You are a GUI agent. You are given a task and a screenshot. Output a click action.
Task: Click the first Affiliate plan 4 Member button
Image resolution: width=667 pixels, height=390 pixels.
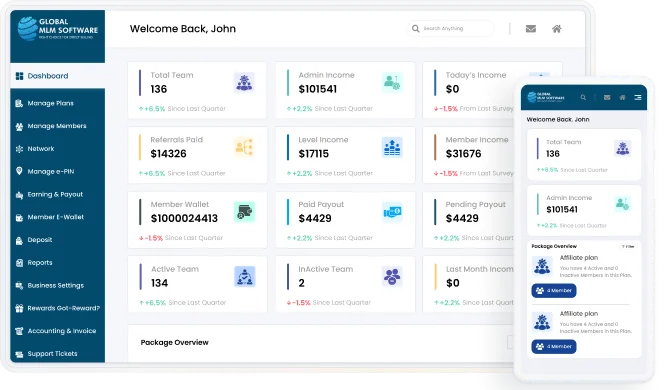pyautogui.click(x=554, y=290)
